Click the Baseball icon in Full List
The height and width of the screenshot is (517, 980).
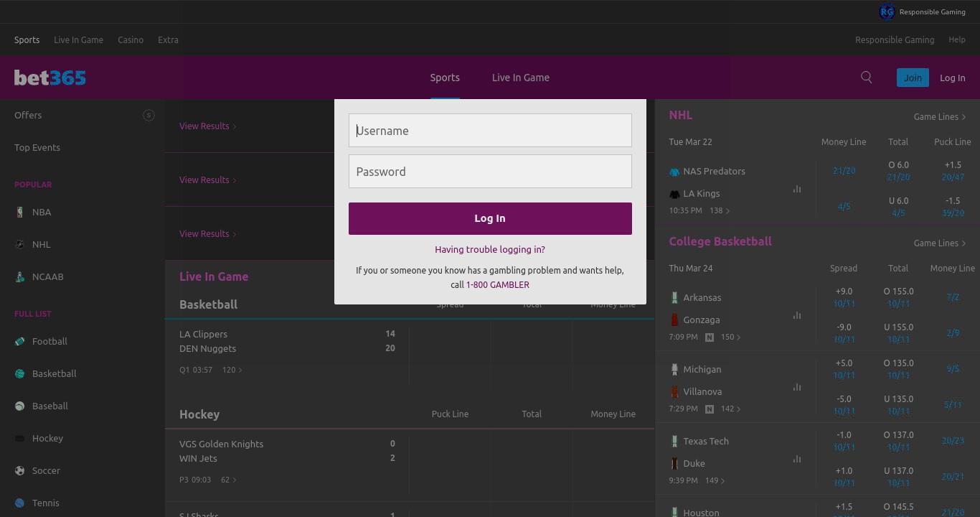[x=19, y=406]
